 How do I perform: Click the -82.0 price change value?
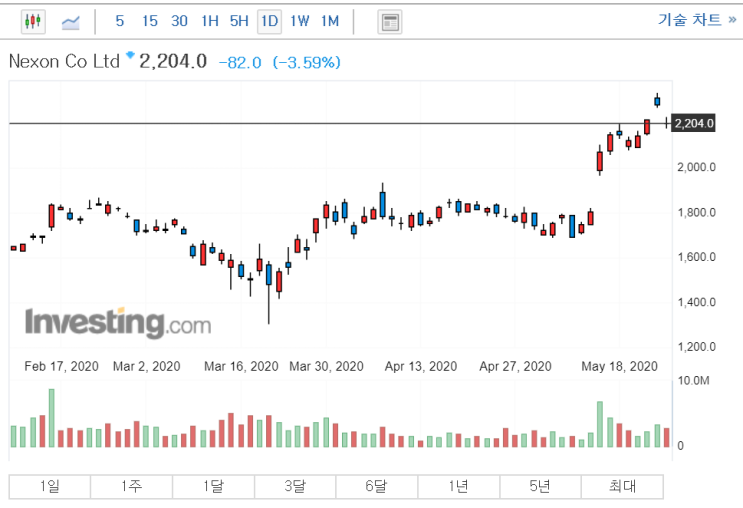240,63
